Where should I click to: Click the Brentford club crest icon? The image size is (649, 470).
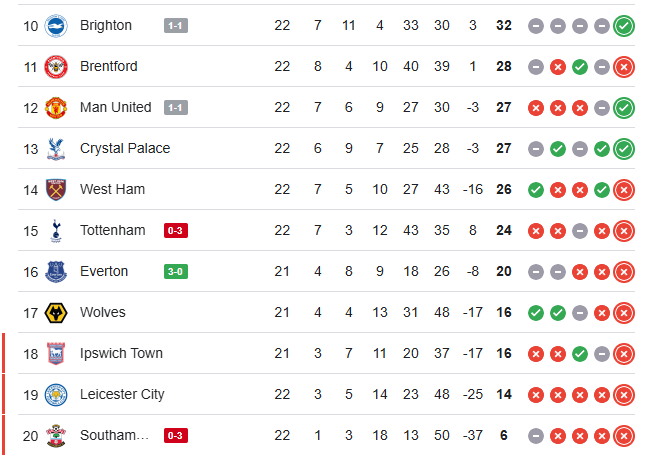[x=55, y=66]
